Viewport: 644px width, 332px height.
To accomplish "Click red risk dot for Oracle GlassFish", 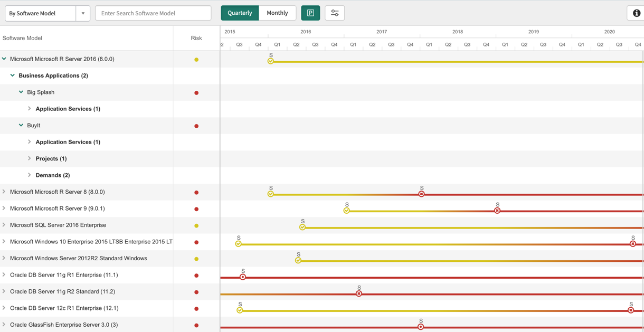I will point(196,326).
